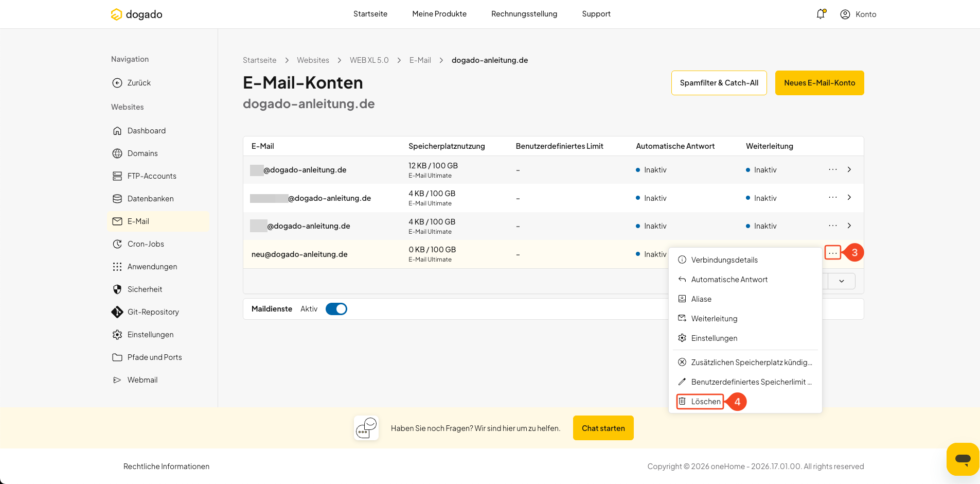
Task: Expand the 12 KB account row chevron
Action: pos(849,169)
